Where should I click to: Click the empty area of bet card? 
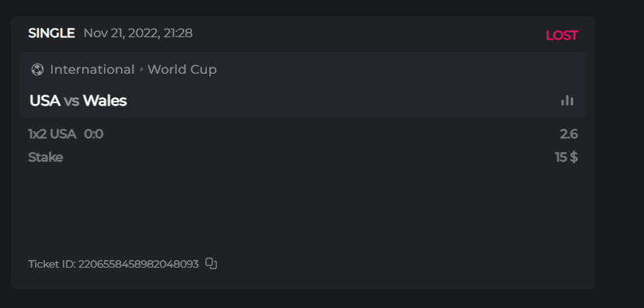click(x=303, y=209)
